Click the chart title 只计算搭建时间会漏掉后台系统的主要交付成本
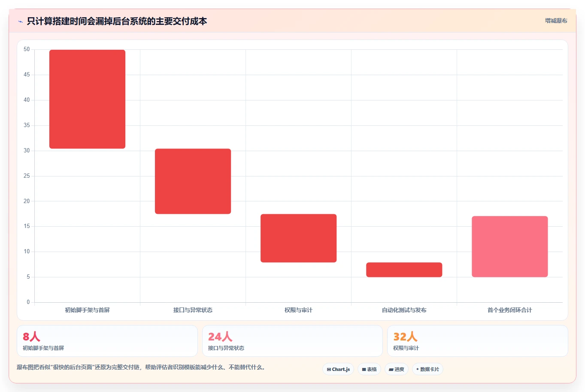Viewport: 585px width, 392px height. (117, 21)
